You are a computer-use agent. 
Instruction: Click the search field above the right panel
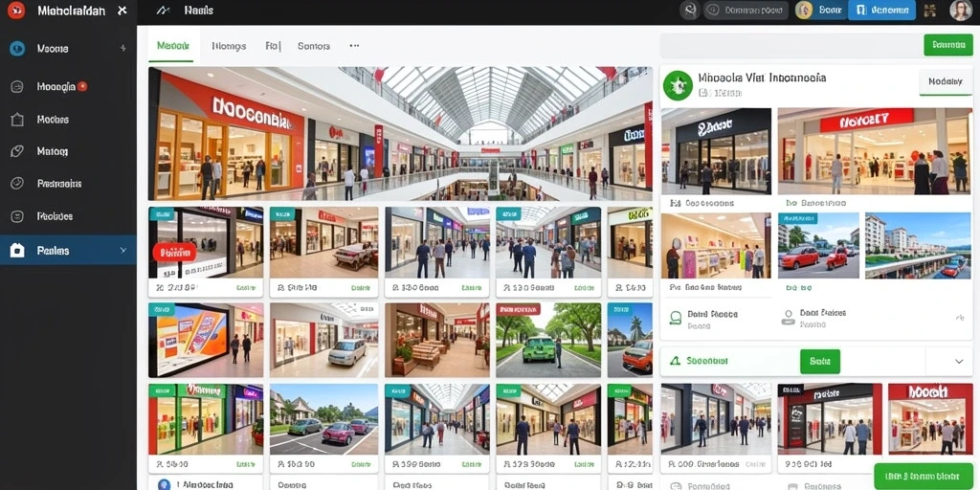coord(790,46)
